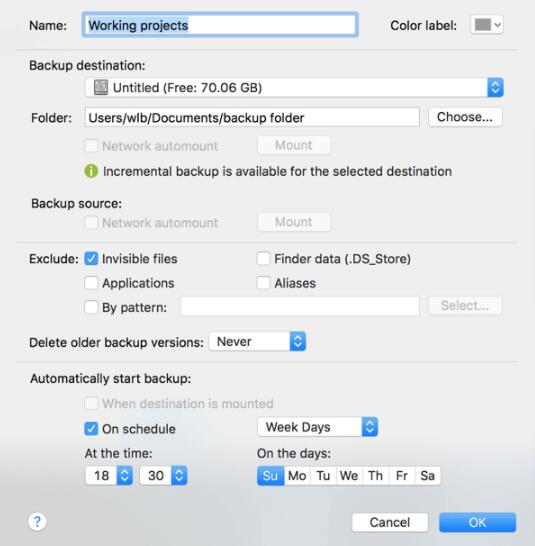The height and width of the screenshot is (546, 535).
Task: Click Mount button under Backup source
Action: click(x=294, y=222)
